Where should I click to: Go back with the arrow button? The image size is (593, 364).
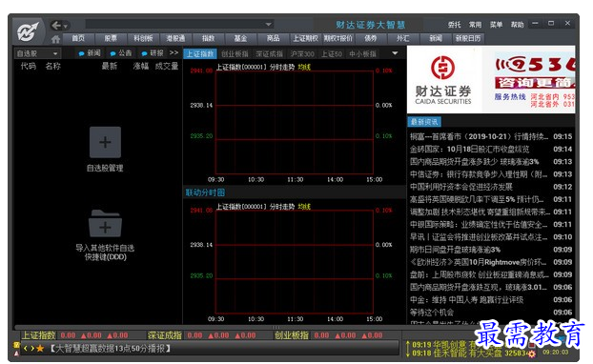[x=56, y=26]
